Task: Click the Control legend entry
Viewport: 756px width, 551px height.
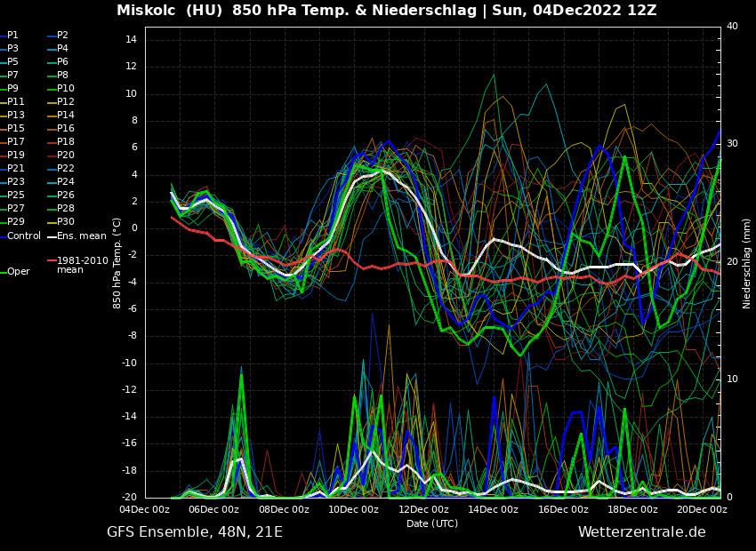Action: coord(24,236)
